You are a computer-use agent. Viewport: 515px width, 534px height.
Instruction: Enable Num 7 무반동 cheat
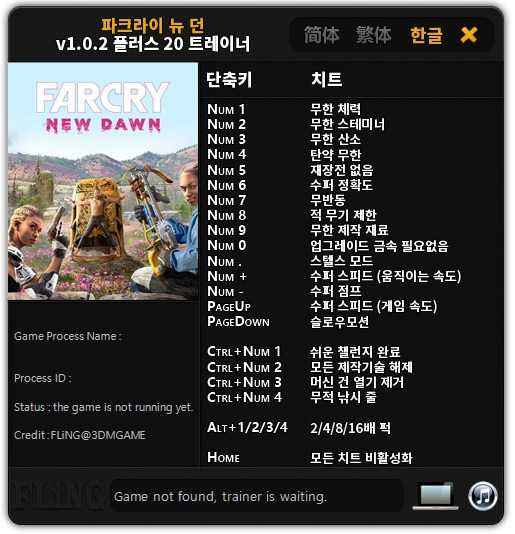(329, 201)
